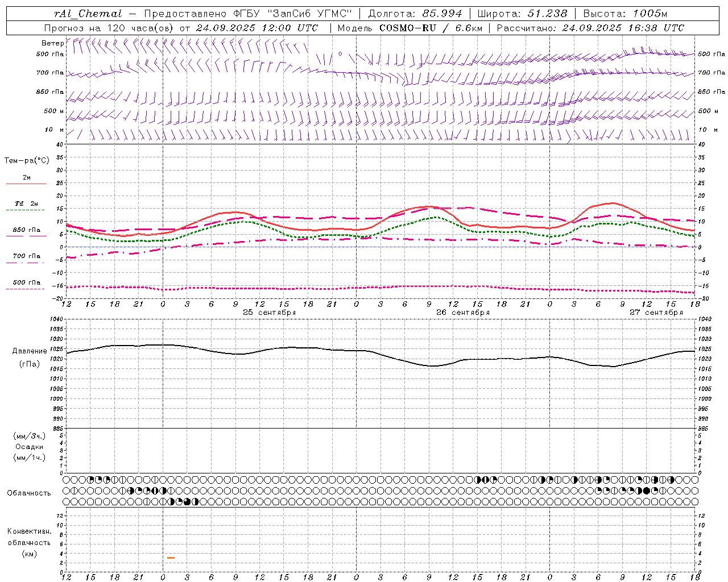
Task: Click the (гПа) unit label under Давление
Action: [x=30, y=364]
